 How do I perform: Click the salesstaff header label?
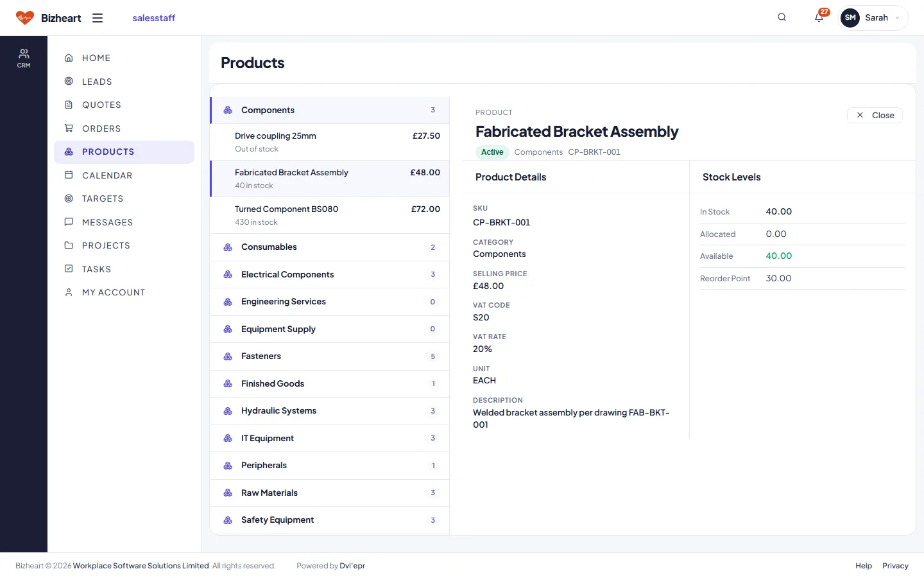[x=154, y=18]
